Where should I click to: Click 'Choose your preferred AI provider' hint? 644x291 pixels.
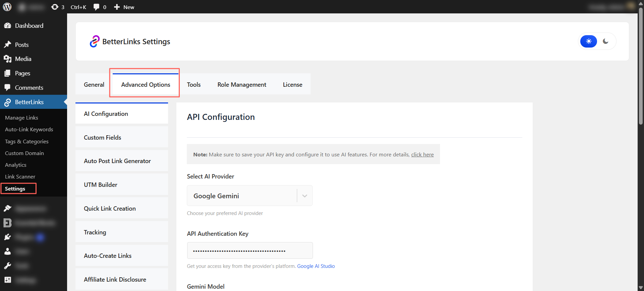pos(225,213)
